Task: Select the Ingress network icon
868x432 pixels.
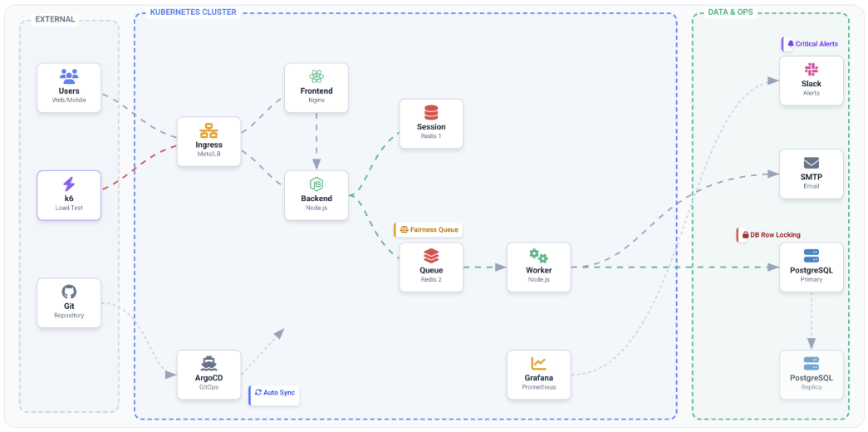Action: click(x=208, y=130)
